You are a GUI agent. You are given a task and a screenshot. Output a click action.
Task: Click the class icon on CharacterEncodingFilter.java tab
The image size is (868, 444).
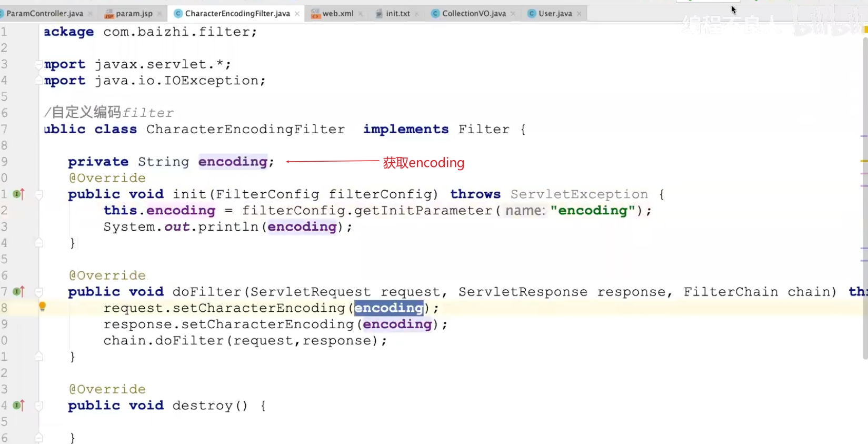click(178, 14)
